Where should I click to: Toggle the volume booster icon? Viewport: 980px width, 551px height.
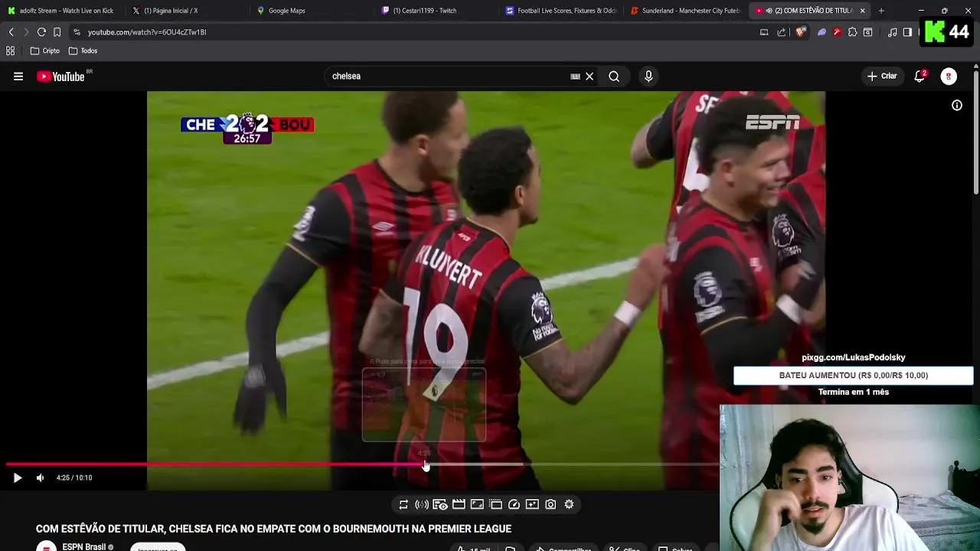422,504
